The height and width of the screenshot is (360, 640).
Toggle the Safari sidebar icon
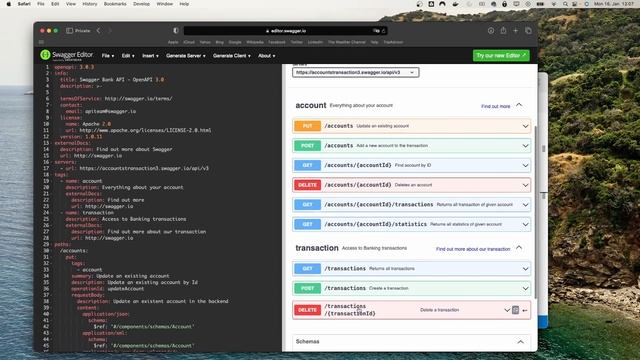pos(69,31)
